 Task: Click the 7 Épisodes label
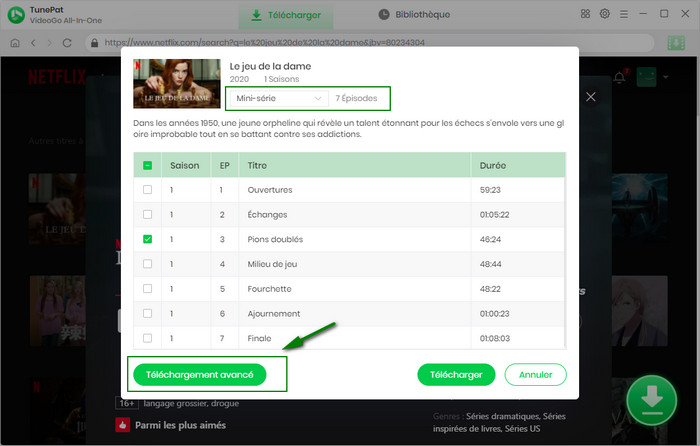(x=356, y=98)
